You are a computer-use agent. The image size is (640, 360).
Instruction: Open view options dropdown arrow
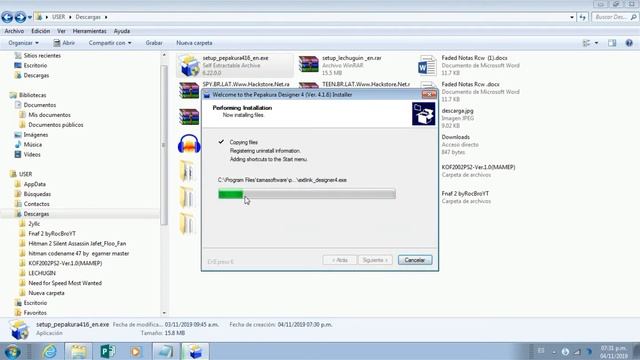tap(596, 43)
